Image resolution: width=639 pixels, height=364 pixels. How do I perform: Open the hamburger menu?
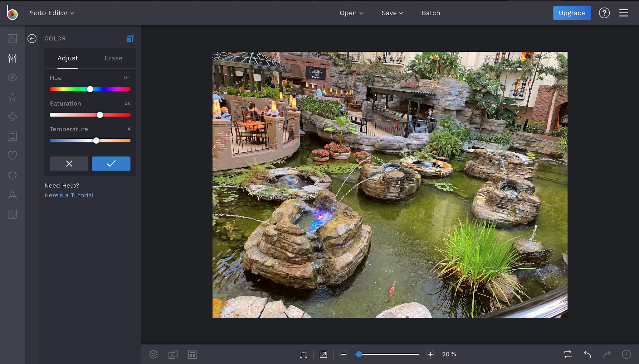(x=624, y=13)
